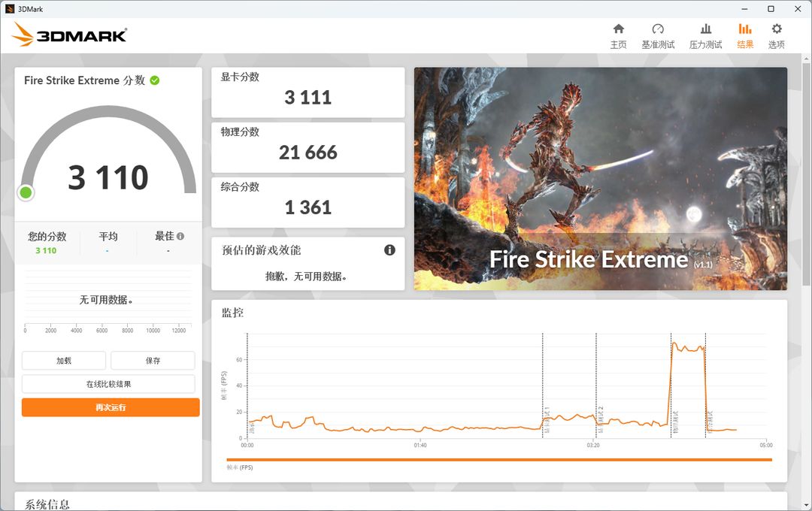This screenshot has width=812, height=511.
Task: Click the 抱歉，无可用数据。 message
Action: click(x=306, y=277)
